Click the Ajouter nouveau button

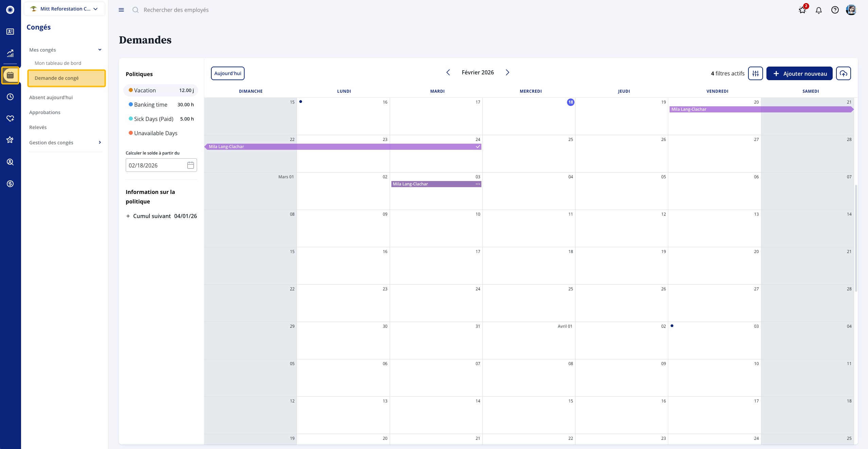[799, 73]
